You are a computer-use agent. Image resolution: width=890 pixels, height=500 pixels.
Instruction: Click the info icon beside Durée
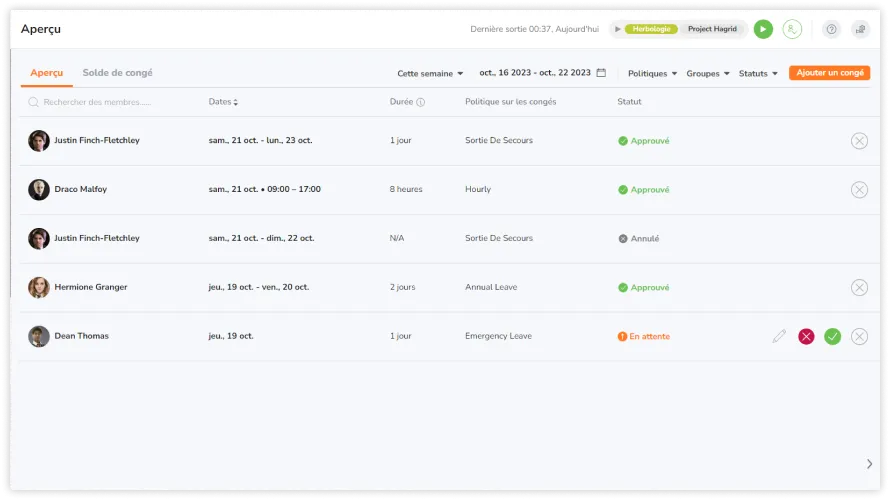point(420,102)
